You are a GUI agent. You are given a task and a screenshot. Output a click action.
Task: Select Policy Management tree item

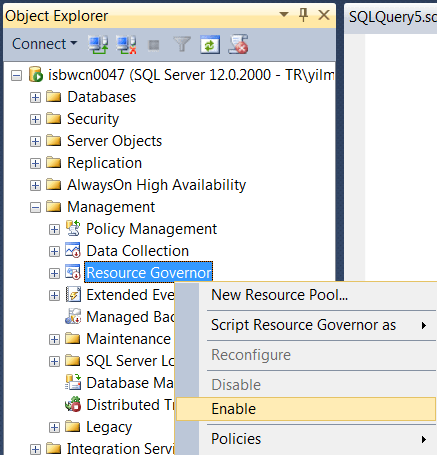[152, 229]
